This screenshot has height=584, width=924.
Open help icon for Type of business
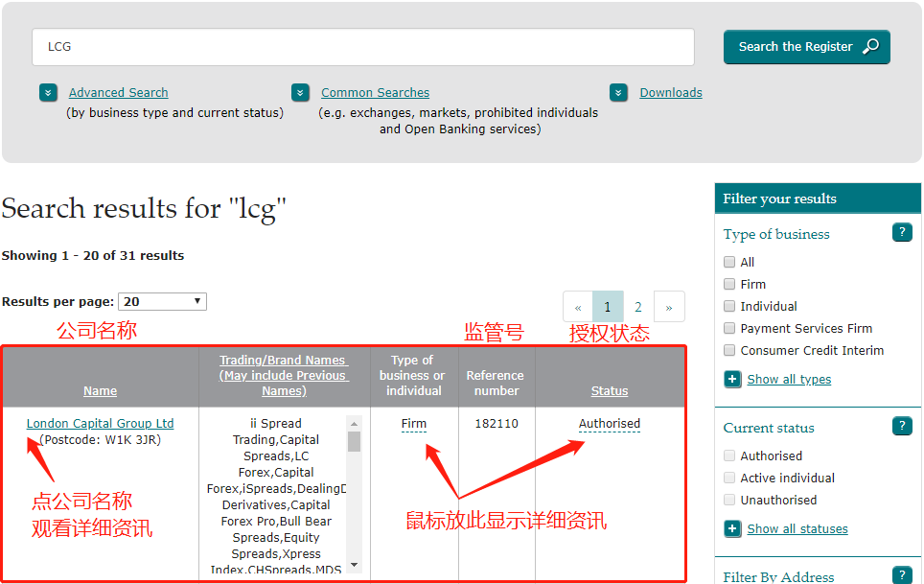pyautogui.click(x=901, y=233)
